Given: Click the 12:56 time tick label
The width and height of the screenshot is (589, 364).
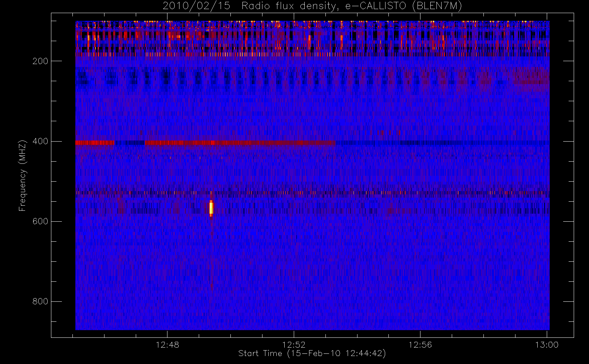Looking at the screenshot, I should point(420,345).
